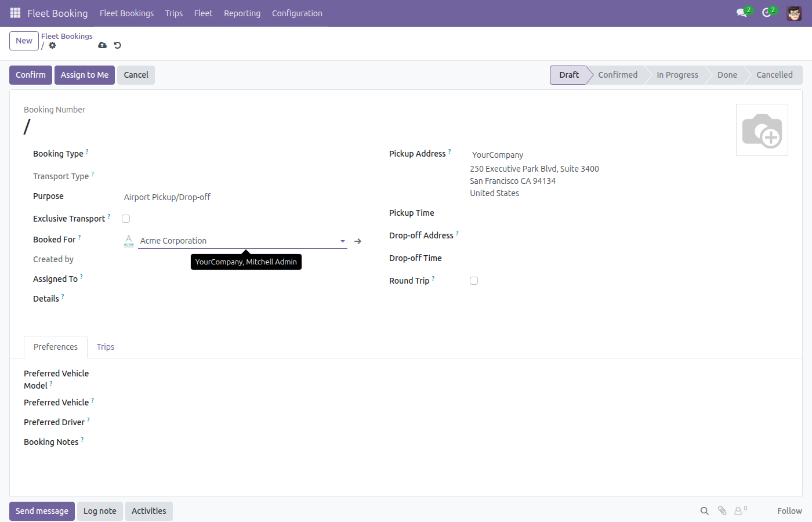This screenshot has height=522, width=812.
Task: Show followers via person icon
Action: tap(738, 511)
